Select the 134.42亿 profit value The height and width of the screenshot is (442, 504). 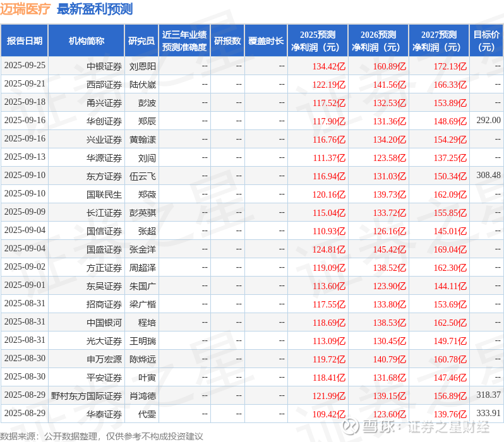point(329,66)
